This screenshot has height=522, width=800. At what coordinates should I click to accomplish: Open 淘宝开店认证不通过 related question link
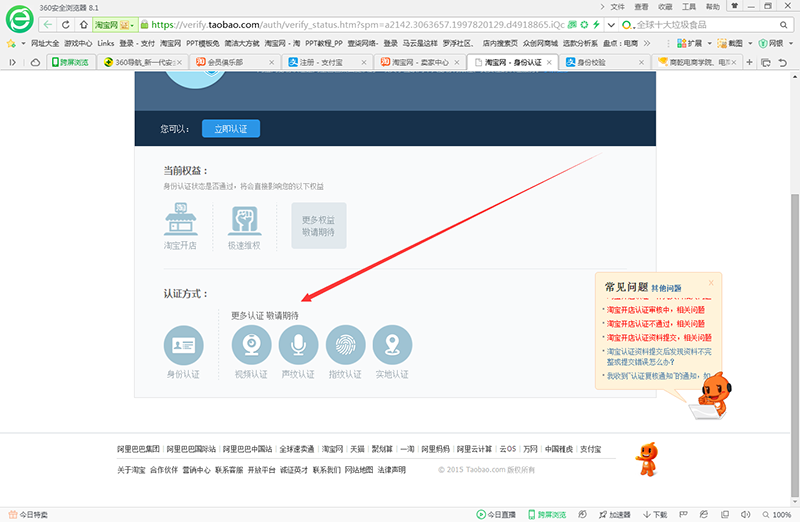656,324
